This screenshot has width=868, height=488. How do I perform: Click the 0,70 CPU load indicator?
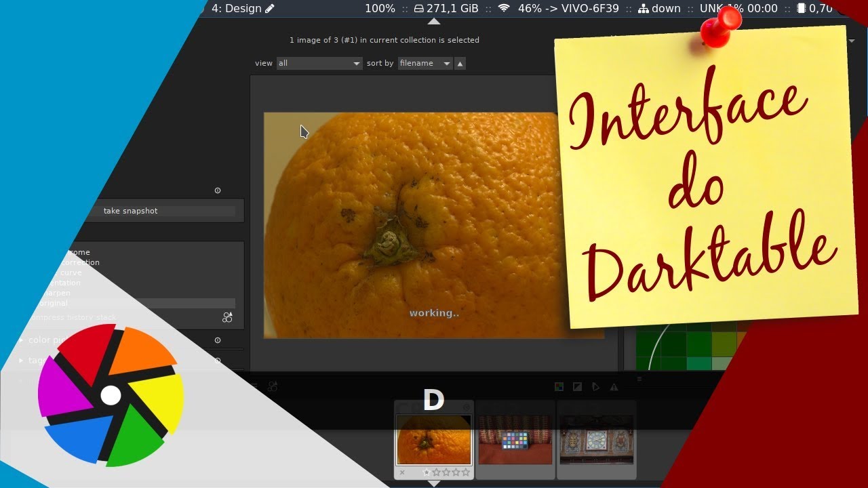click(814, 8)
